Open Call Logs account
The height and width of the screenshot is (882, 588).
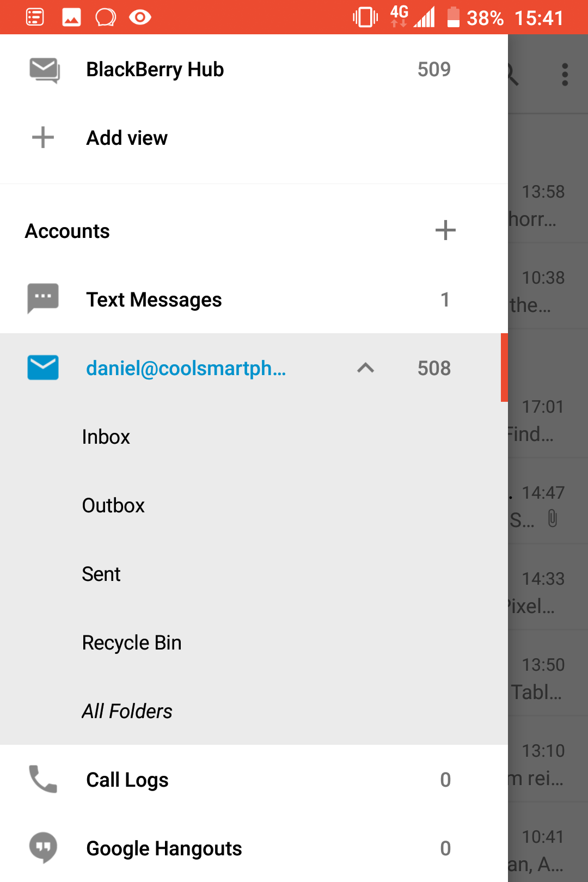pos(254,780)
